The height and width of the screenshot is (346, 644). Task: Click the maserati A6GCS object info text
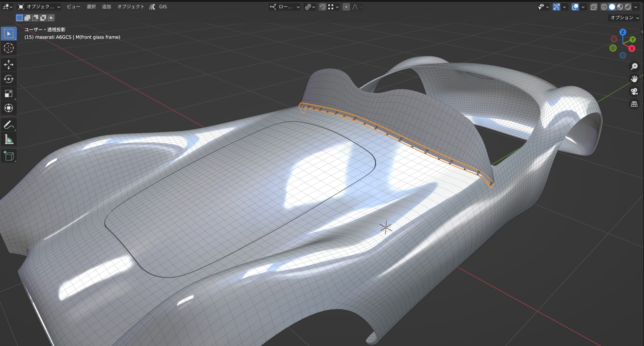click(72, 37)
